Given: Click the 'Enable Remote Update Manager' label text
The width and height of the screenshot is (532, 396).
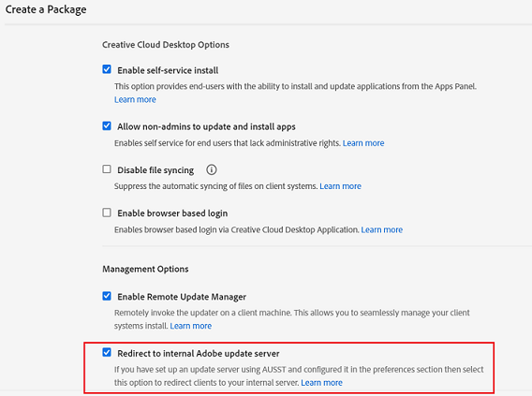Looking at the screenshot, I should point(182,297).
